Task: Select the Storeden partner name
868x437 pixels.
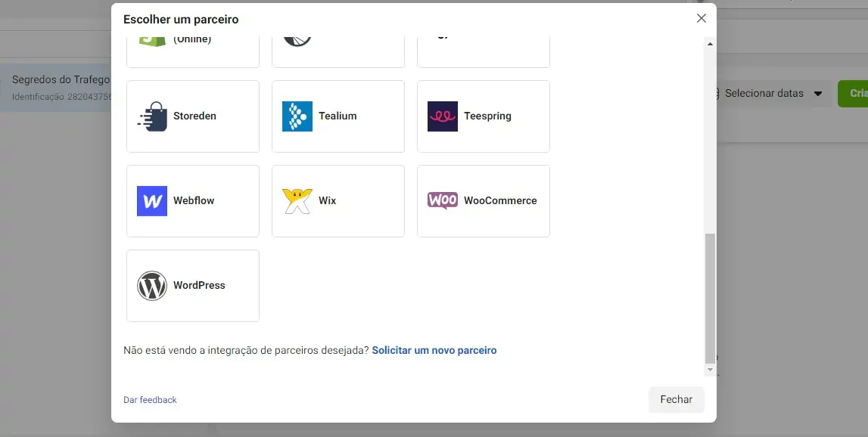Action: (x=194, y=116)
